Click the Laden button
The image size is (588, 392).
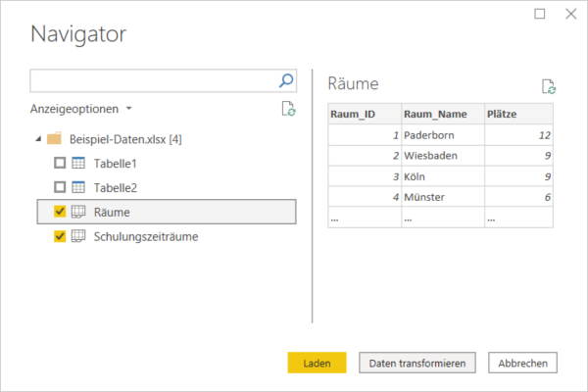click(317, 363)
